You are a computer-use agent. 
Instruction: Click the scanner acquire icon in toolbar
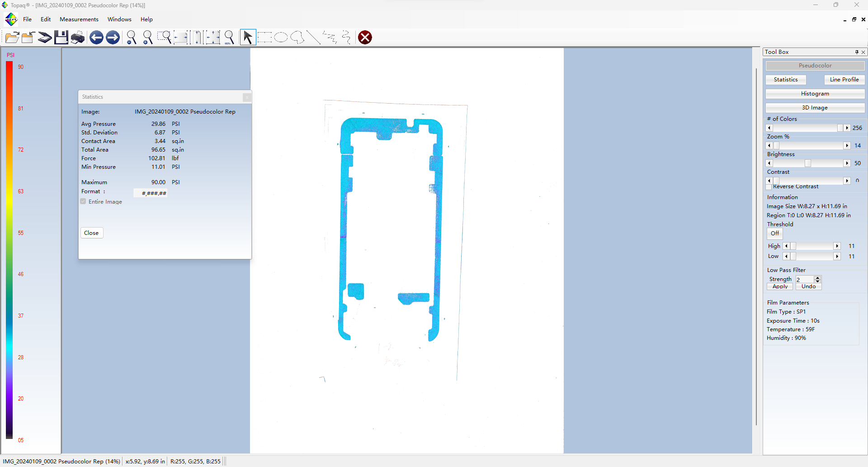(44, 38)
